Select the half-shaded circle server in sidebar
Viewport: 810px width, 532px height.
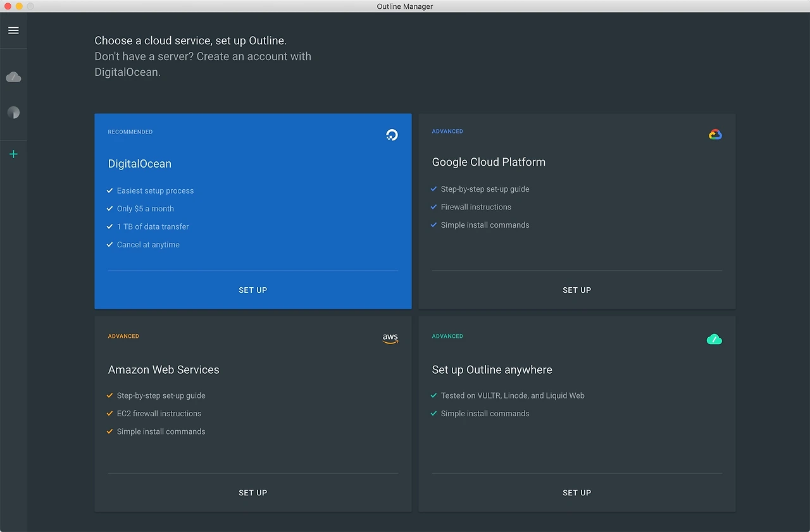[13, 113]
